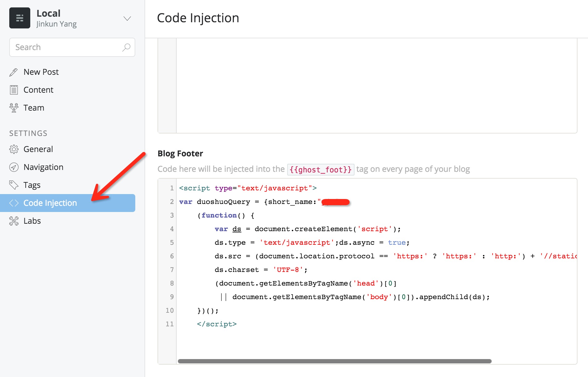Screen dimensions: 588x377
Task: Click the Blog Footer heading
Action: [x=180, y=154]
